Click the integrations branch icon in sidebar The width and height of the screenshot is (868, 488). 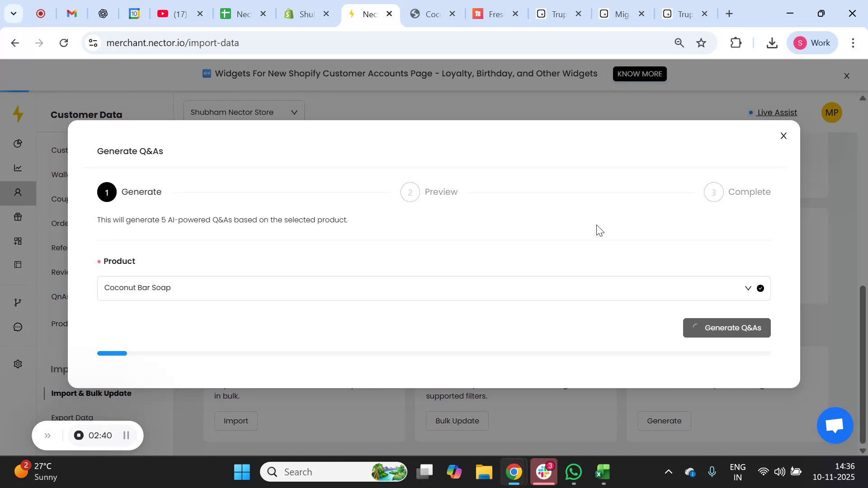pyautogui.click(x=18, y=302)
